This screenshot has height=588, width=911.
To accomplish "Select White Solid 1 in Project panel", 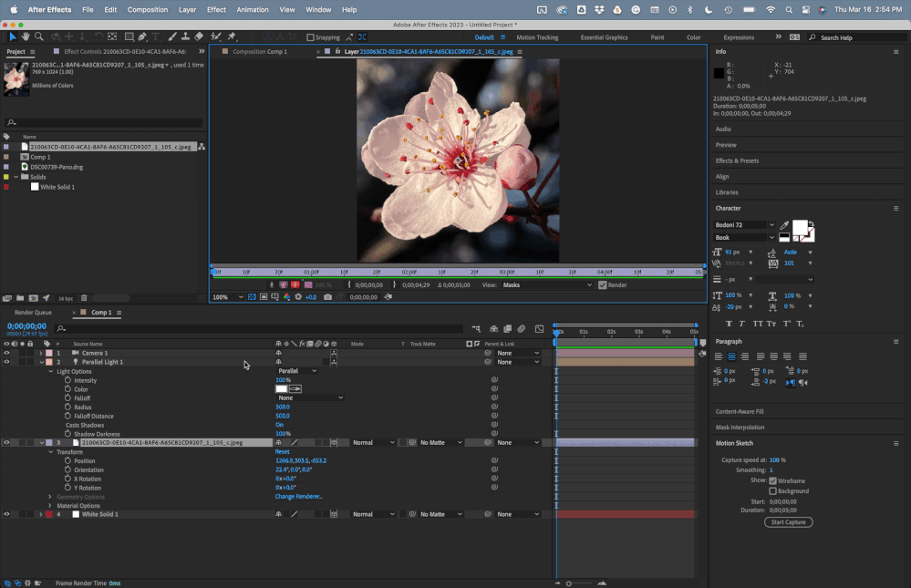I will (57, 187).
